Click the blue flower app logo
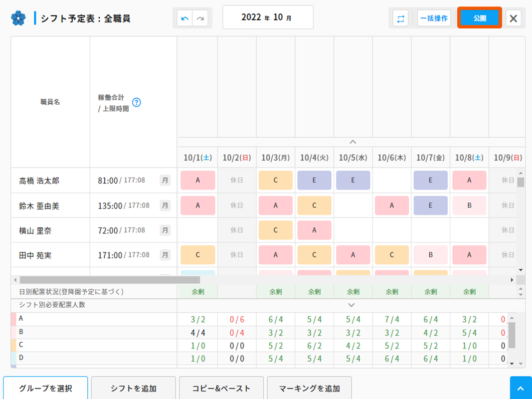Screen dimensions: 532x399 [18, 18]
